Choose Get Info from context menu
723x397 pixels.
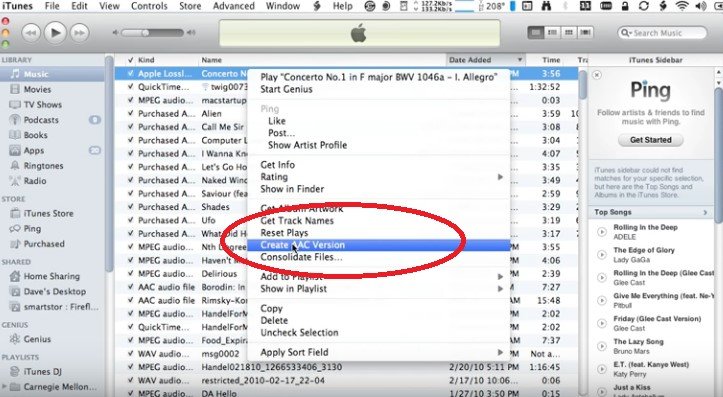[278, 165]
